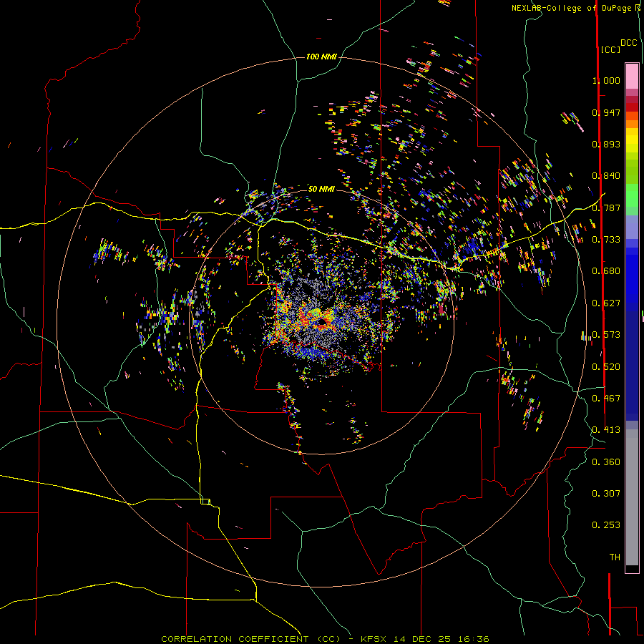
Task: Click the 0.573 scale value
Action: tap(606, 334)
